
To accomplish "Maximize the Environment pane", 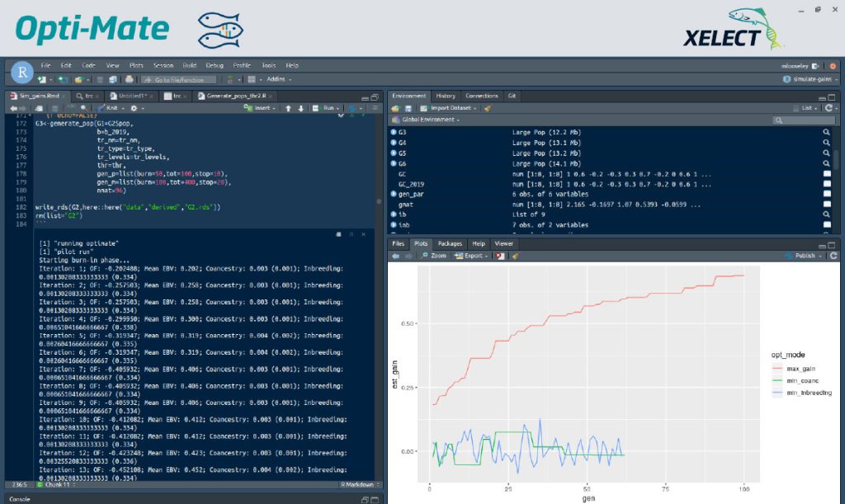I will (x=832, y=97).
